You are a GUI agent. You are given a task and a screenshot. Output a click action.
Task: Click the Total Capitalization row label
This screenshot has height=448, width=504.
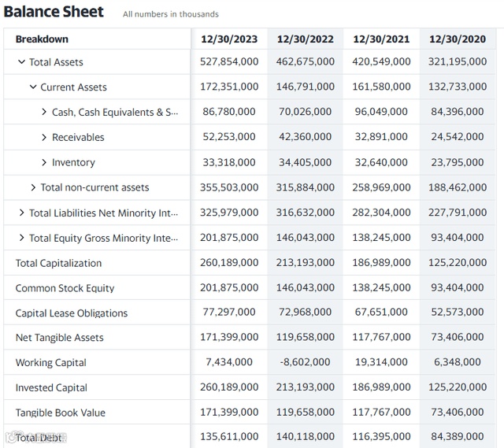point(58,263)
